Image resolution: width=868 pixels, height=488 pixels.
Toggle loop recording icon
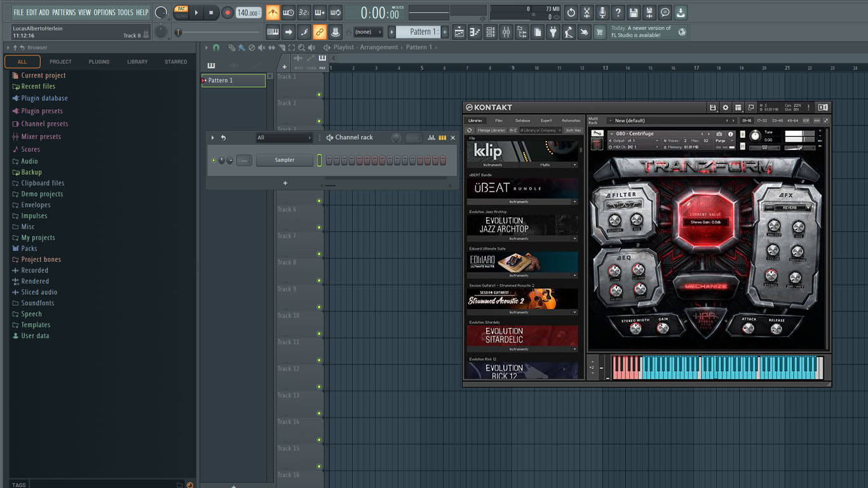click(x=335, y=13)
